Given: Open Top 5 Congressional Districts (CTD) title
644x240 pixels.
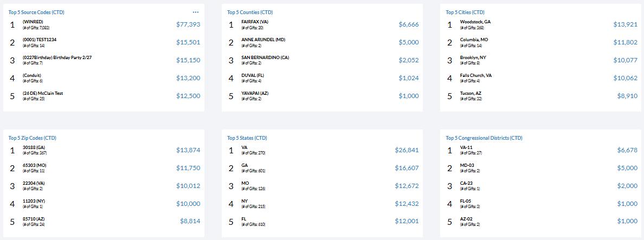Looking at the screenshot, I should (x=484, y=138).
